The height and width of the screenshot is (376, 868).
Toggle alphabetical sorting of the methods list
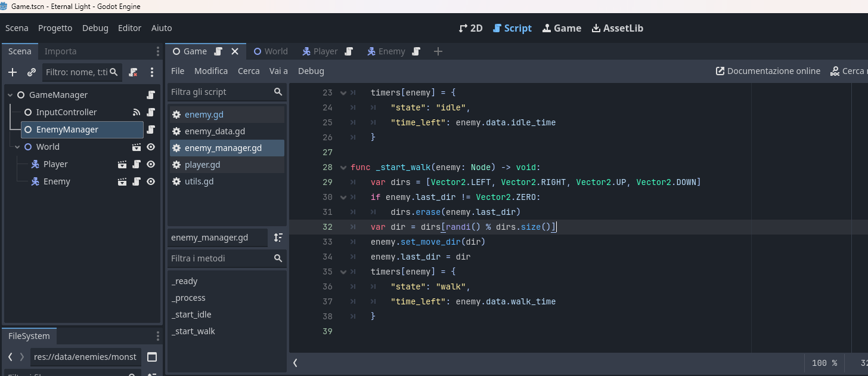278,238
